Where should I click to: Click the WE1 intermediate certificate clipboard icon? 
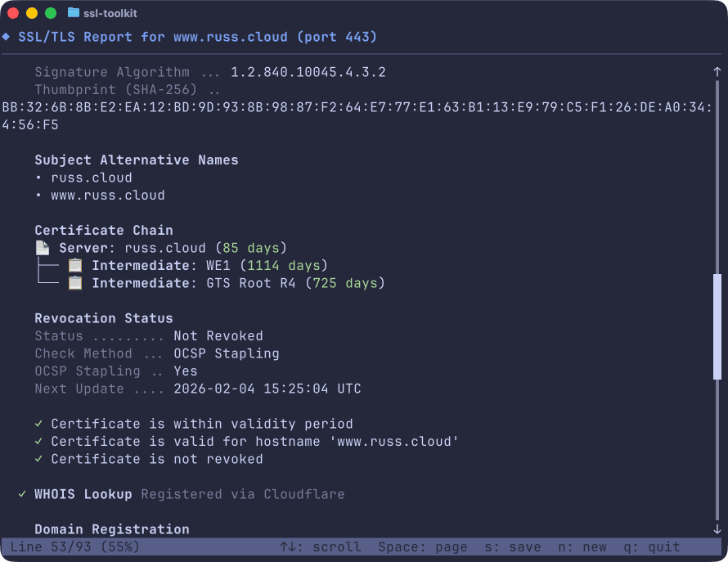(75, 265)
